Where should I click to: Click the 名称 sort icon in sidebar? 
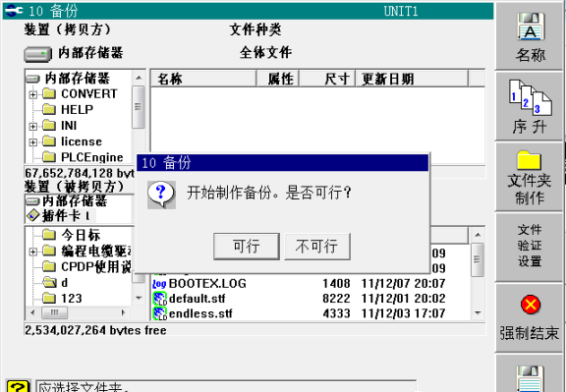(x=530, y=28)
